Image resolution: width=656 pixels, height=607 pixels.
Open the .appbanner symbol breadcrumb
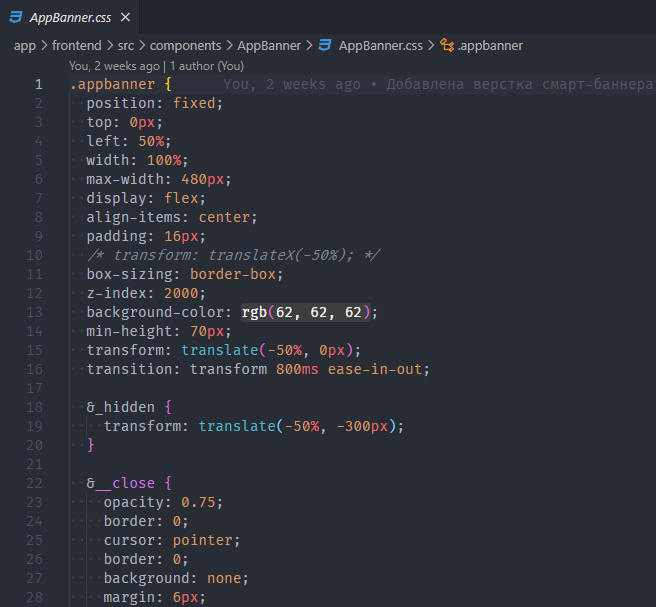click(491, 45)
